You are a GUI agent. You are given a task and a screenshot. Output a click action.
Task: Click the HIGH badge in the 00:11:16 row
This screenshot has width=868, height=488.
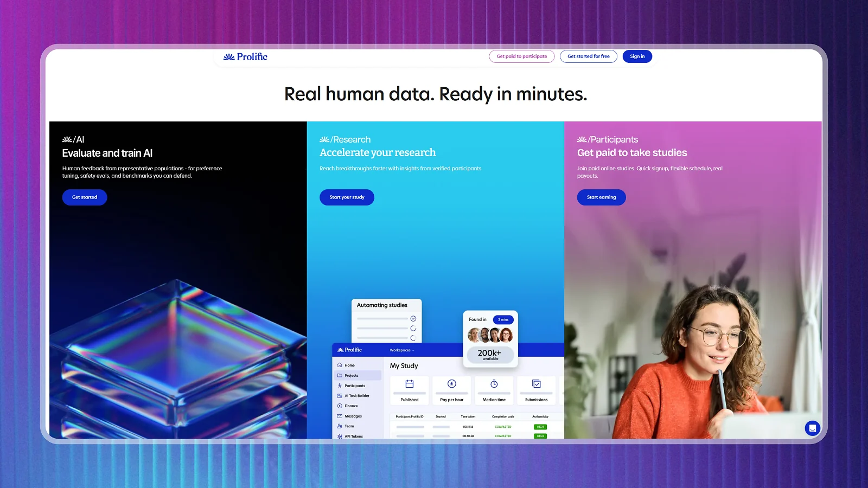(x=540, y=427)
